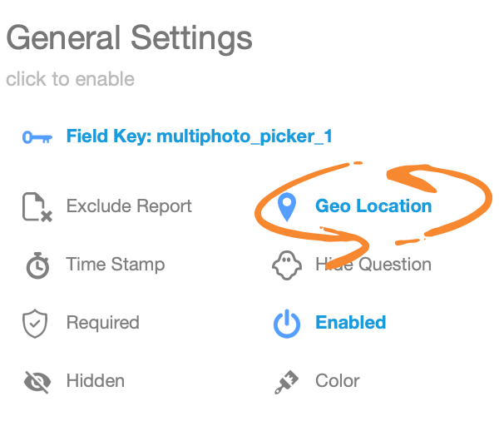The height and width of the screenshot is (431, 504).
Task: Open the Color setting
Action: pos(338,382)
